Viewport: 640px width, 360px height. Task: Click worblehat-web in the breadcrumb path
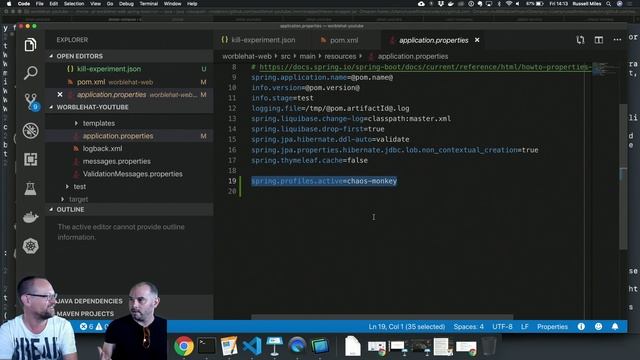point(247,56)
